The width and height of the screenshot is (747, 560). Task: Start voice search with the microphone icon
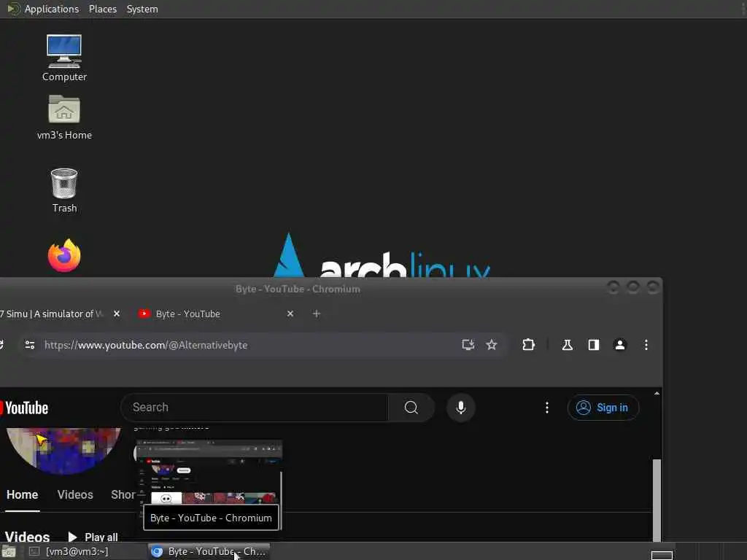coord(461,408)
